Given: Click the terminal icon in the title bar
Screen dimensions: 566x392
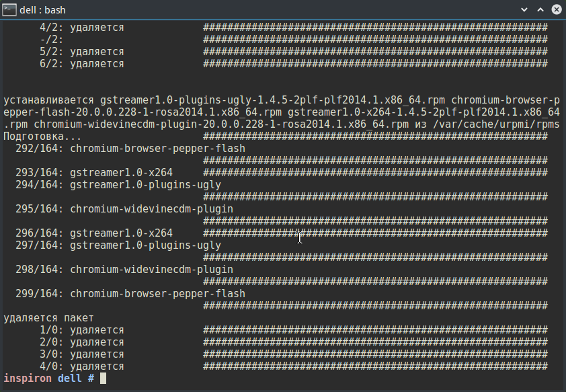Looking at the screenshot, I should click(x=9, y=9).
